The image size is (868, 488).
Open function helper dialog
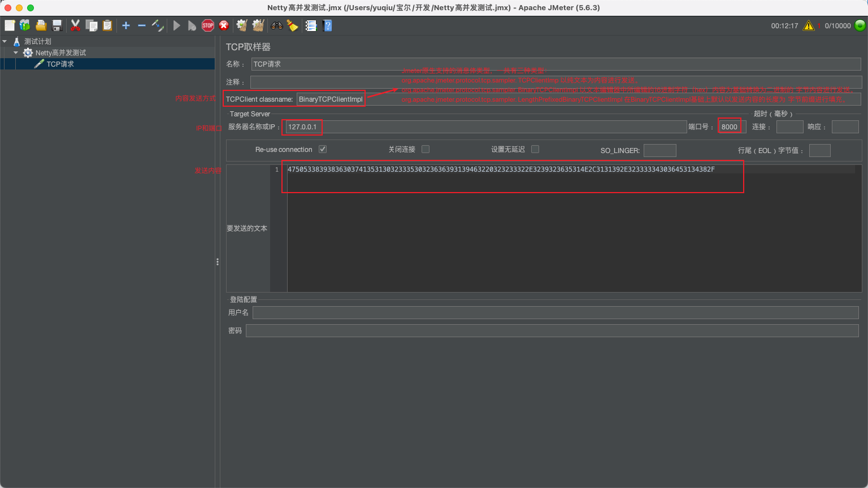click(311, 25)
